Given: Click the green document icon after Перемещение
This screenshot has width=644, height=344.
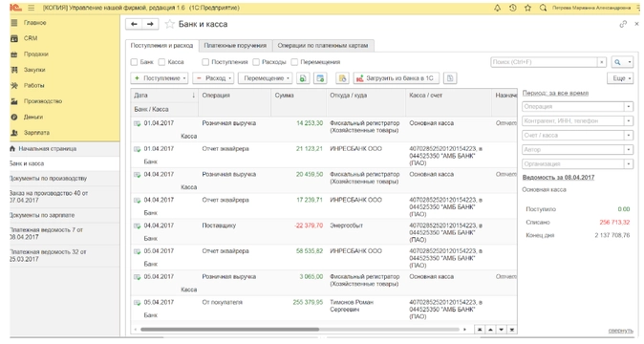Looking at the screenshot, I should [303, 78].
